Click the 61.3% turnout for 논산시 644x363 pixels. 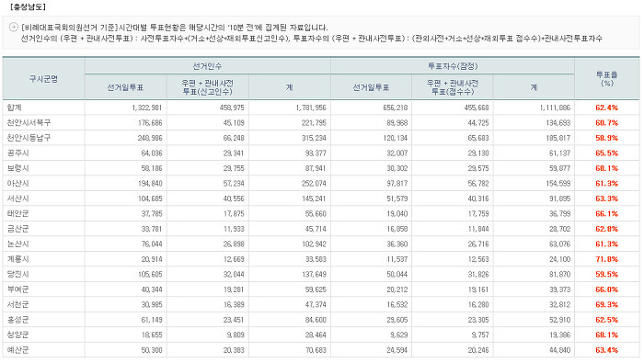coord(606,244)
